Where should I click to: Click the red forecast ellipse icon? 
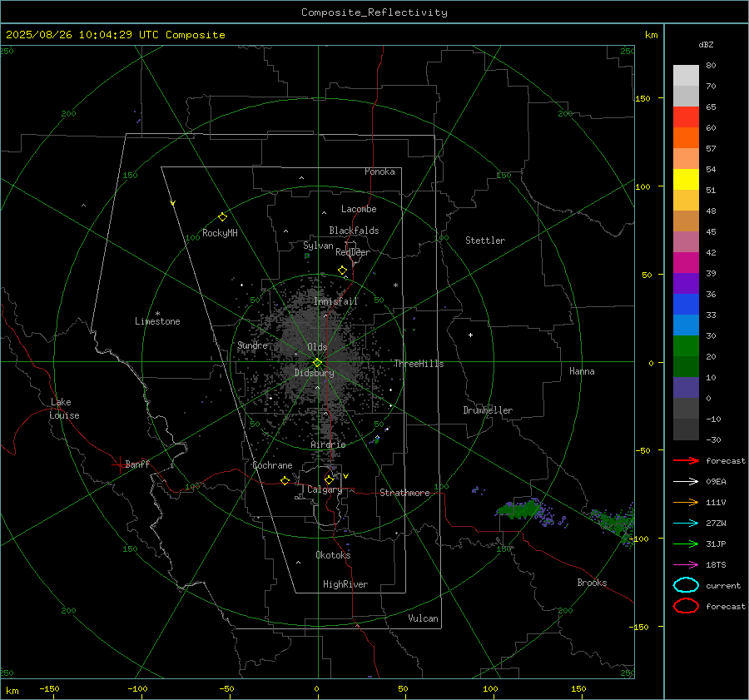coord(686,606)
